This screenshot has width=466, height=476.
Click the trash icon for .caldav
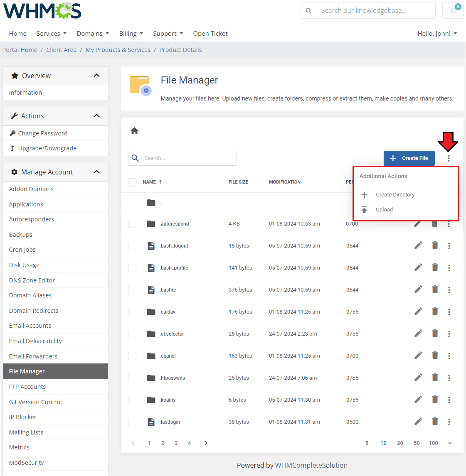pyautogui.click(x=435, y=311)
